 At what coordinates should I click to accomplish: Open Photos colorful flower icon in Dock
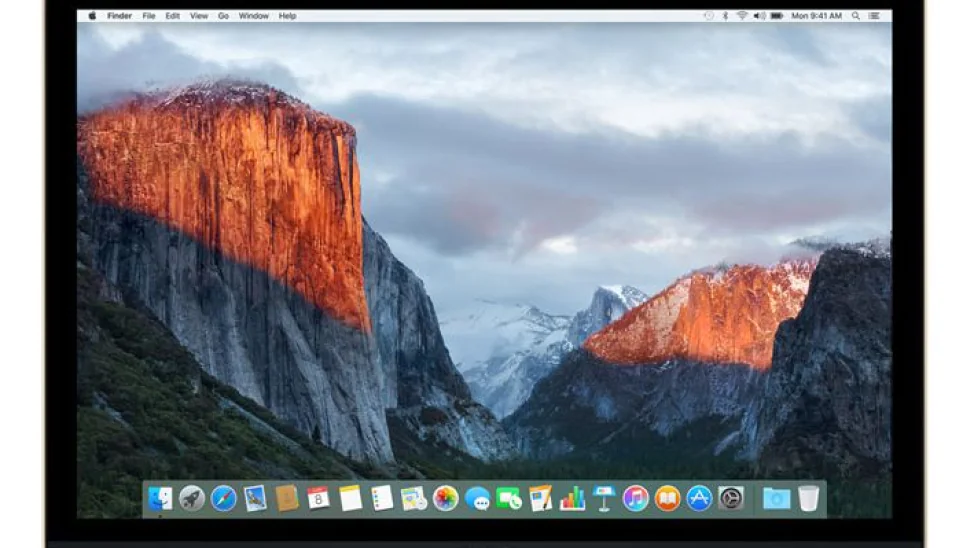(x=445, y=498)
